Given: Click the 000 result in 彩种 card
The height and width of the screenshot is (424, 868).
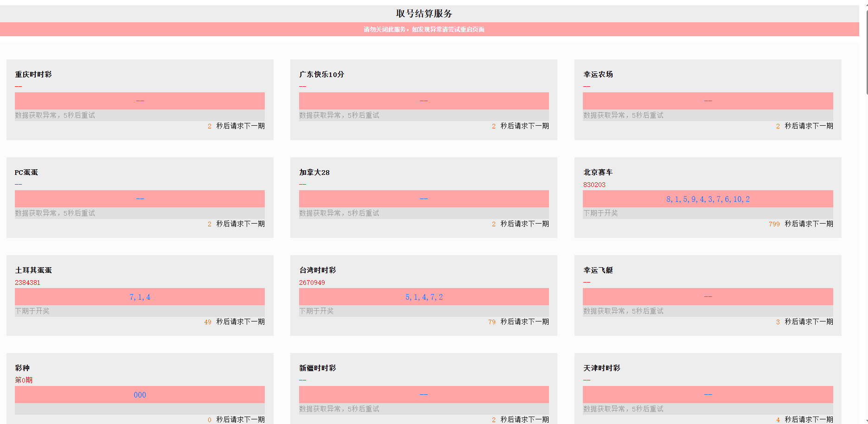Looking at the screenshot, I should 140,395.
